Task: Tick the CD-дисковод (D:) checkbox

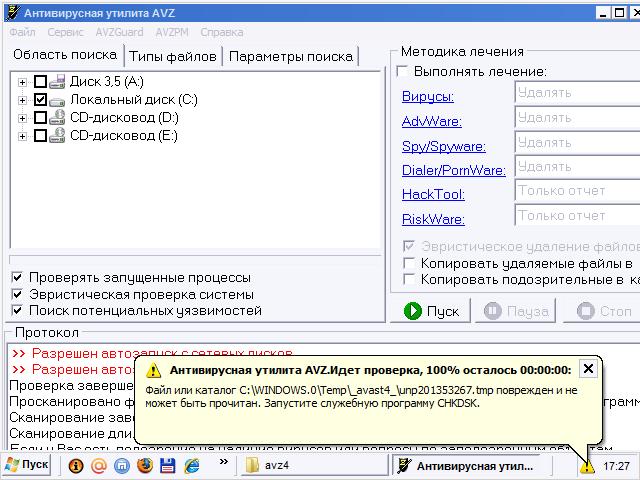Action: pyautogui.click(x=40, y=118)
